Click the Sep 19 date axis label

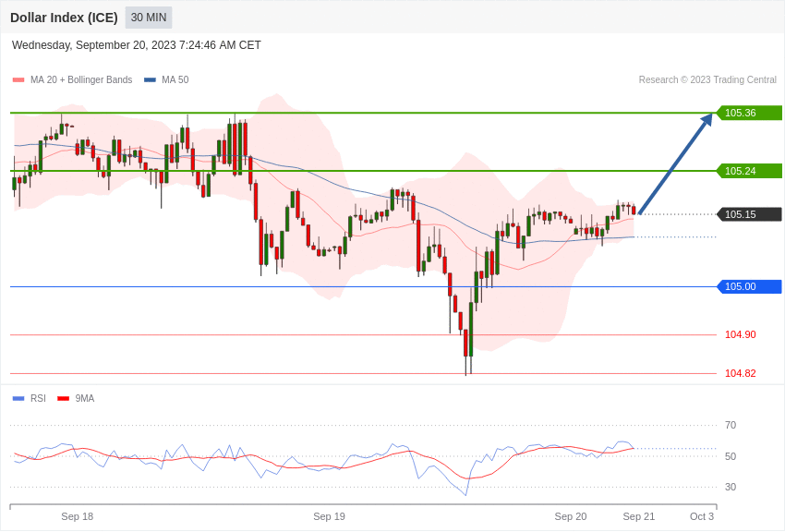click(329, 516)
